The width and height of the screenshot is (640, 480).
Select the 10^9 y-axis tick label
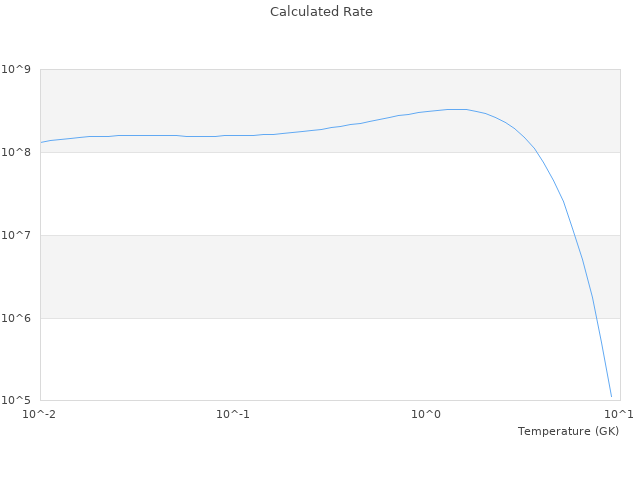coord(18,69)
